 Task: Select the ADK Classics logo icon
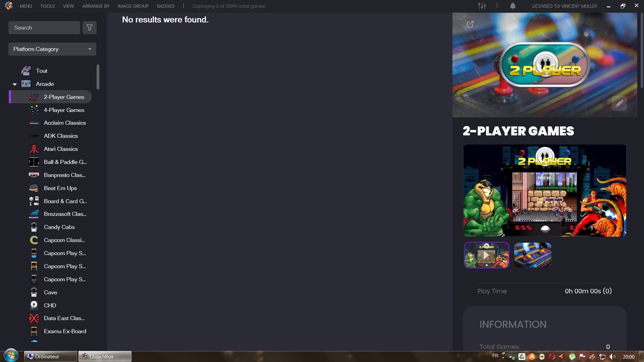34,136
